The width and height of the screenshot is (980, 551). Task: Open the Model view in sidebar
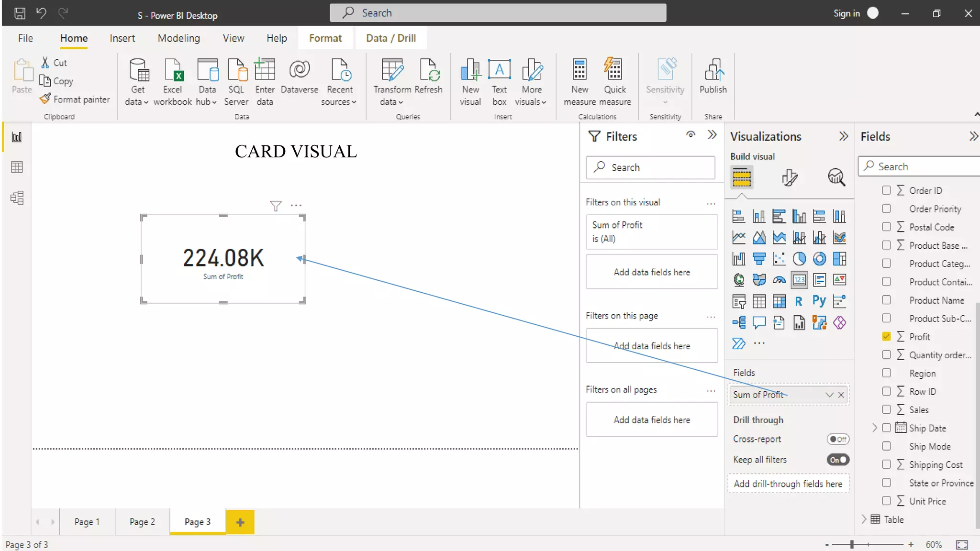tap(17, 198)
